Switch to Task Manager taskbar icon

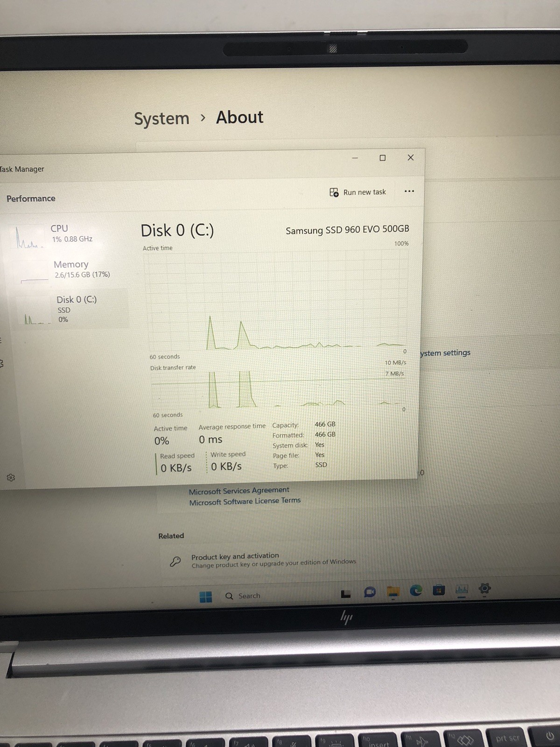coord(462,590)
